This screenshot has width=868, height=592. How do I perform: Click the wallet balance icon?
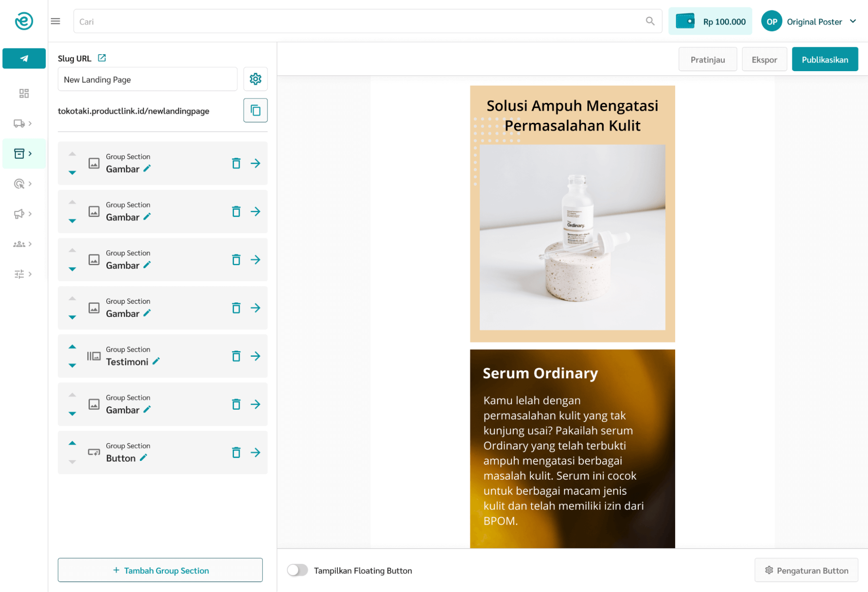pyautogui.click(x=685, y=21)
